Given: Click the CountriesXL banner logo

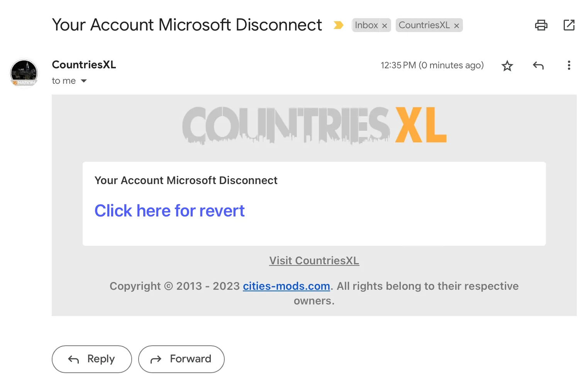Looking at the screenshot, I should 314,125.
